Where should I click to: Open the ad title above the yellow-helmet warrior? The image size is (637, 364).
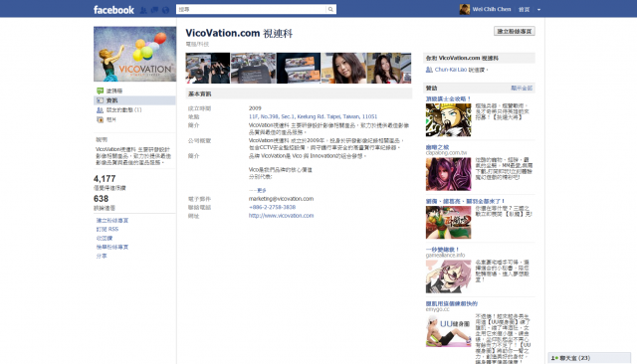pos(448,98)
